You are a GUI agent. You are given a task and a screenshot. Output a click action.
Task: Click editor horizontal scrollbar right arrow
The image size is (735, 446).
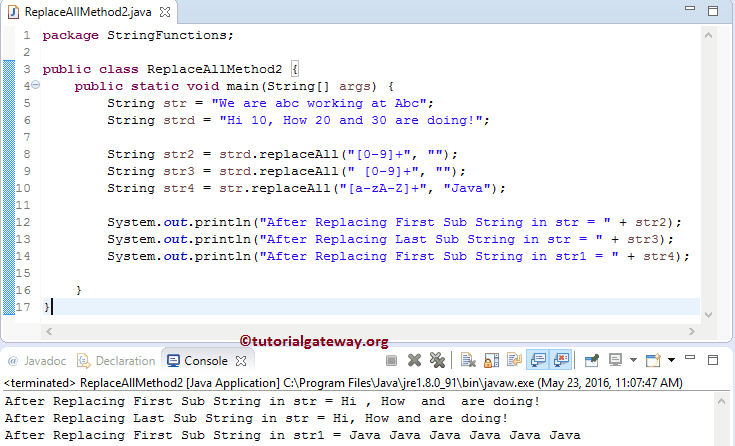(x=692, y=331)
